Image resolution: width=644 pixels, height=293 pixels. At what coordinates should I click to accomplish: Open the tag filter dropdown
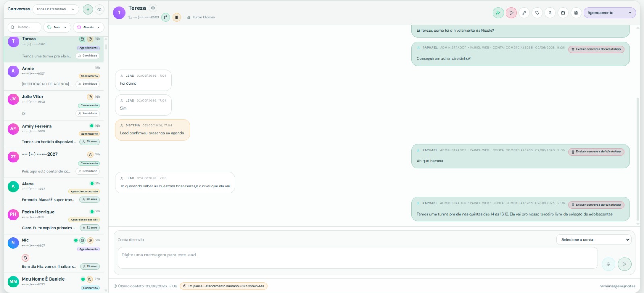tap(57, 27)
